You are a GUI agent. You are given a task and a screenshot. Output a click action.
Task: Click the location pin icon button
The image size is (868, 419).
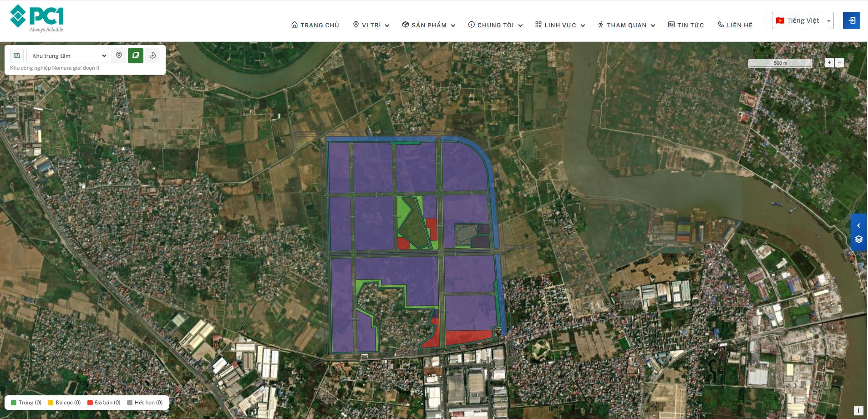(119, 56)
